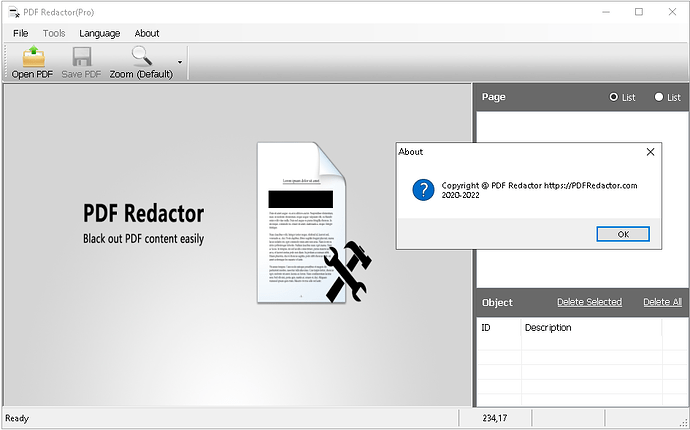690x430 pixels.
Task: Open the Tools menu
Action: pos(54,33)
